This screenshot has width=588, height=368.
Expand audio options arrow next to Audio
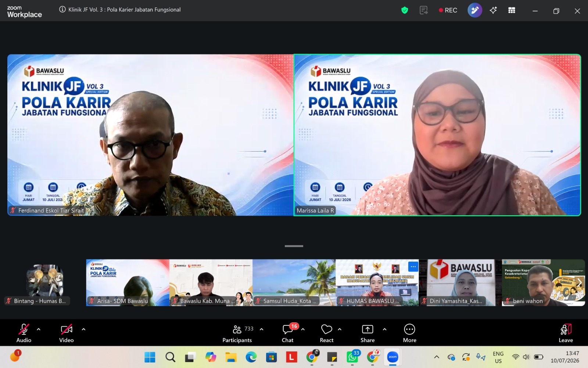(x=39, y=329)
